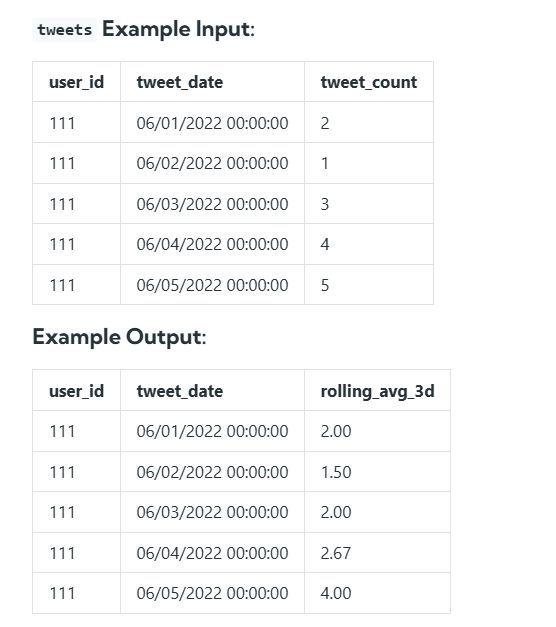Viewport: 556px width, 627px height.
Task: Click rolling average value 1.50
Action: [336, 472]
